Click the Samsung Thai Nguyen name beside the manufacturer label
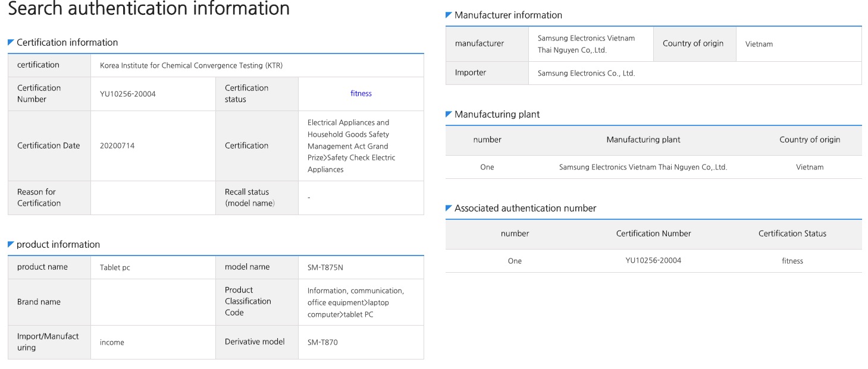 586,44
